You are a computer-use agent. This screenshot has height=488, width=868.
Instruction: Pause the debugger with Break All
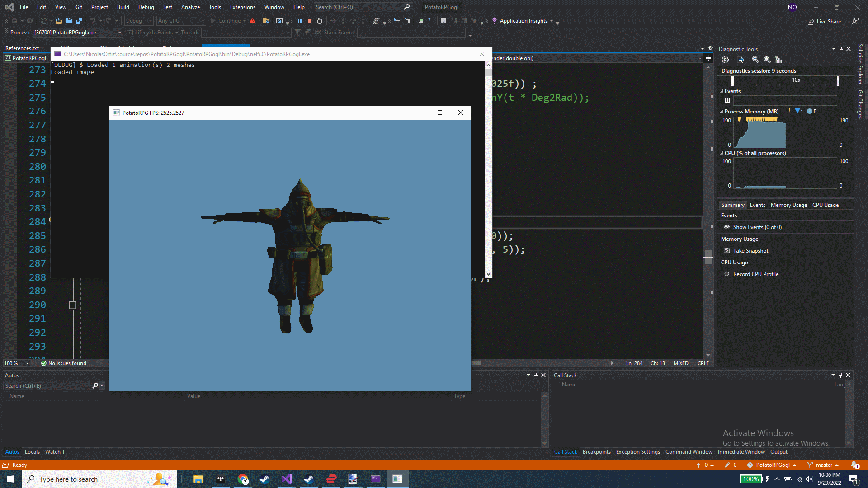(299, 21)
